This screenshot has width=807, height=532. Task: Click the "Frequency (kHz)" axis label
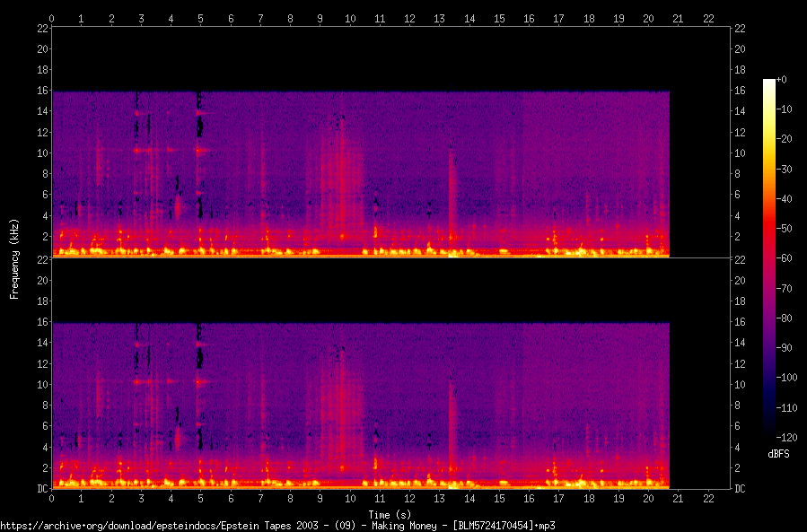click(x=14, y=258)
